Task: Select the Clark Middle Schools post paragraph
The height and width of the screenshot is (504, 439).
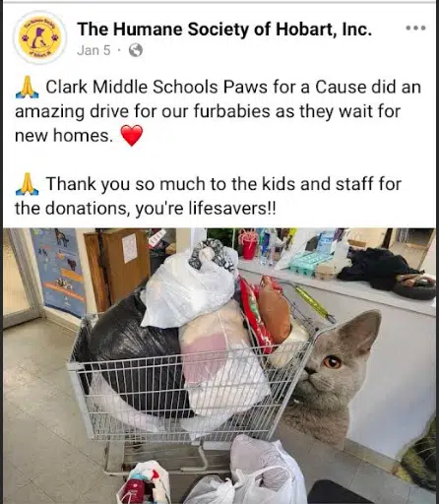Action: [218, 111]
